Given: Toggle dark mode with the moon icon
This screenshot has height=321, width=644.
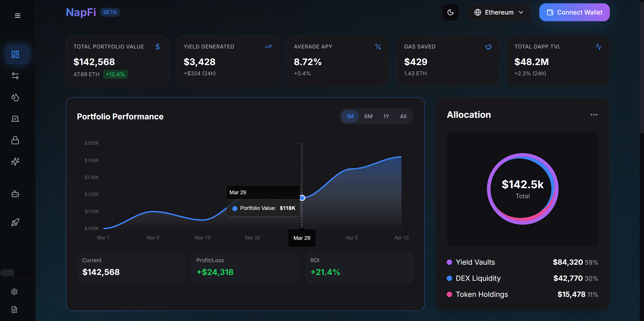Looking at the screenshot, I should point(450,12).
